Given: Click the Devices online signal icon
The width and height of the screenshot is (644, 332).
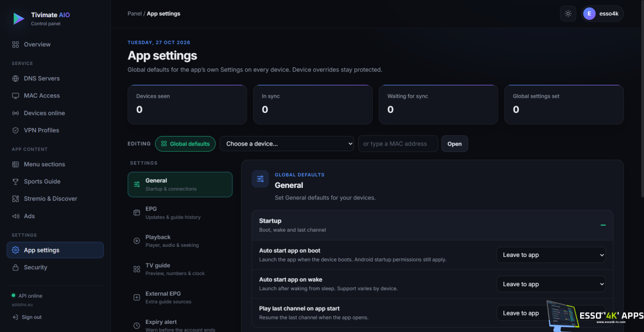Looking at the screenshot, I should [16, 113].
